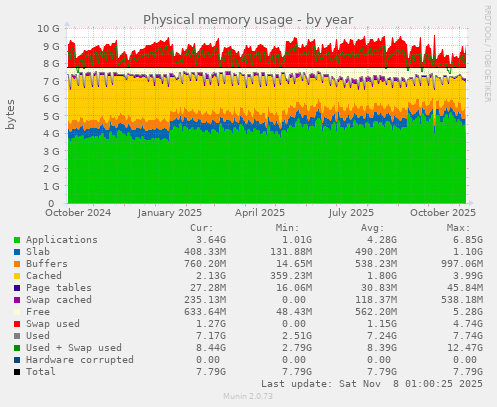The height and width of the screenshot is (407, 497).
Task: Click Buffers max value 997.06M
Action: tap(462, 264)
